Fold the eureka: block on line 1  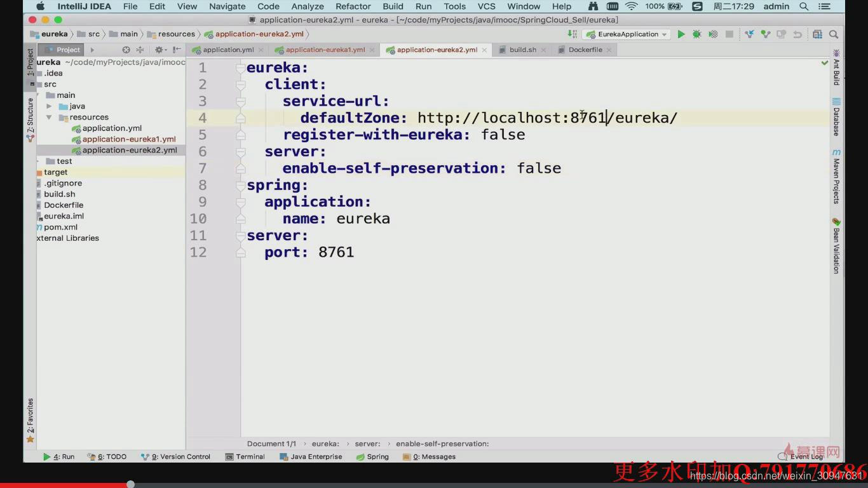click(x=240, y=67)
